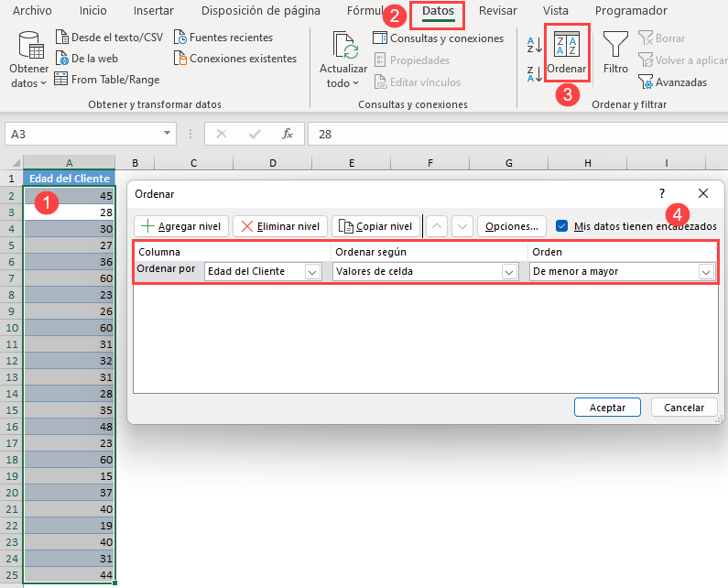Select cell A19 with value 15
The height and width of the screenshot is (588, 728).
click(70, 476)
